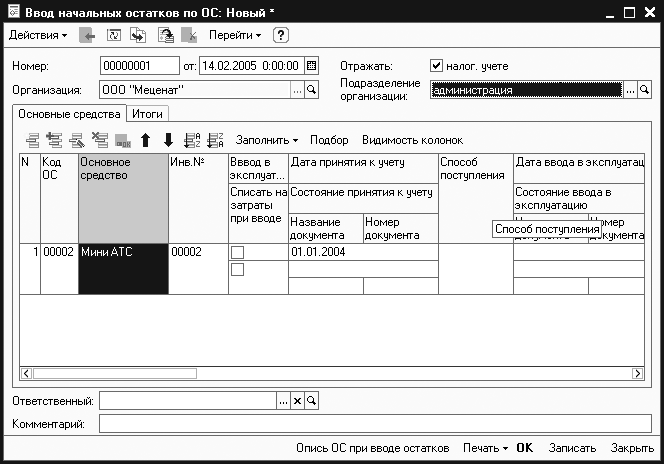Open the Перейти dropdown menu

[235, 35]
